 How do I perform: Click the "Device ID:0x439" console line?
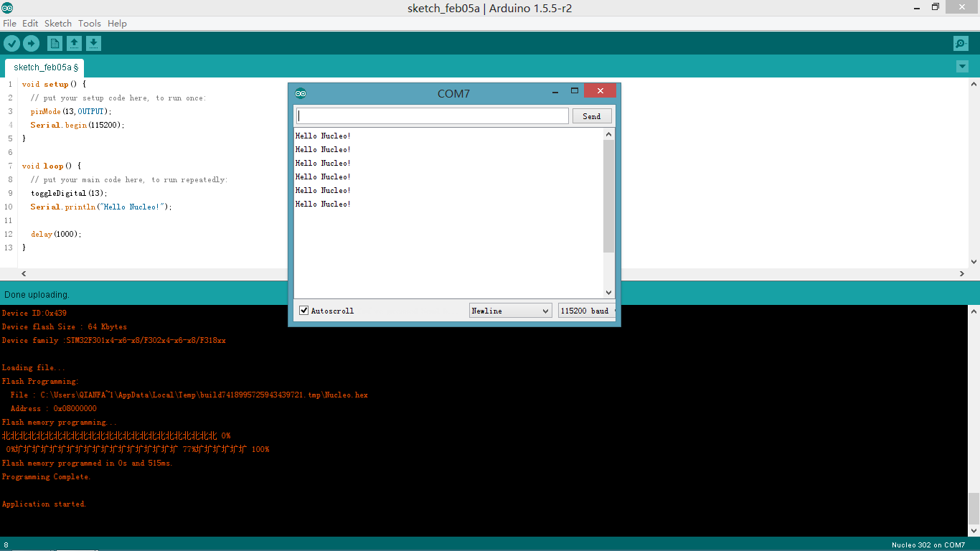[34, 313]
